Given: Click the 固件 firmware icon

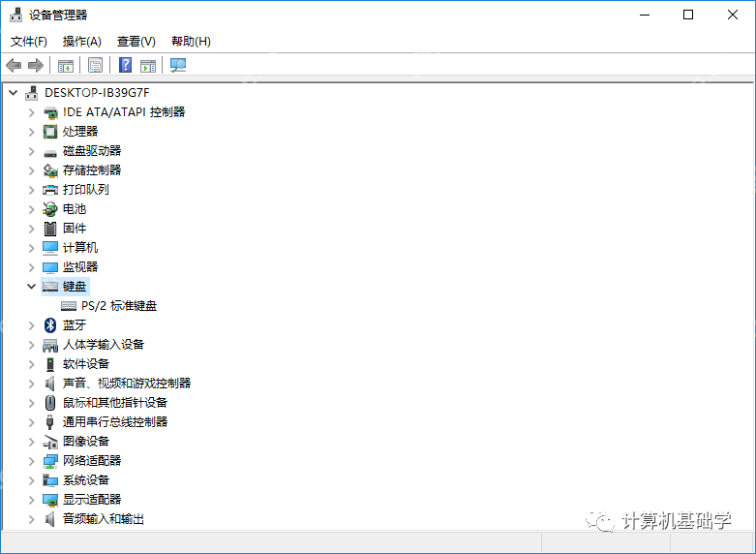Looking at the screenshot, I should pyautogui.click(x=50, y=229).
